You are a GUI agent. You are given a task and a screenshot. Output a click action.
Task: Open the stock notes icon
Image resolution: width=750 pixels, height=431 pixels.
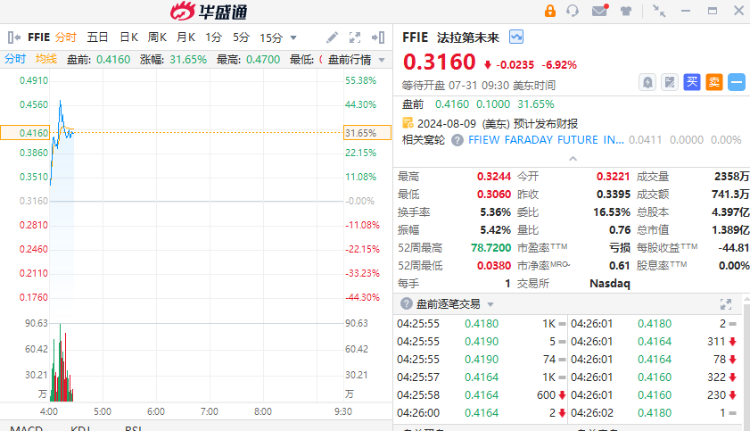tap(670, 82)
